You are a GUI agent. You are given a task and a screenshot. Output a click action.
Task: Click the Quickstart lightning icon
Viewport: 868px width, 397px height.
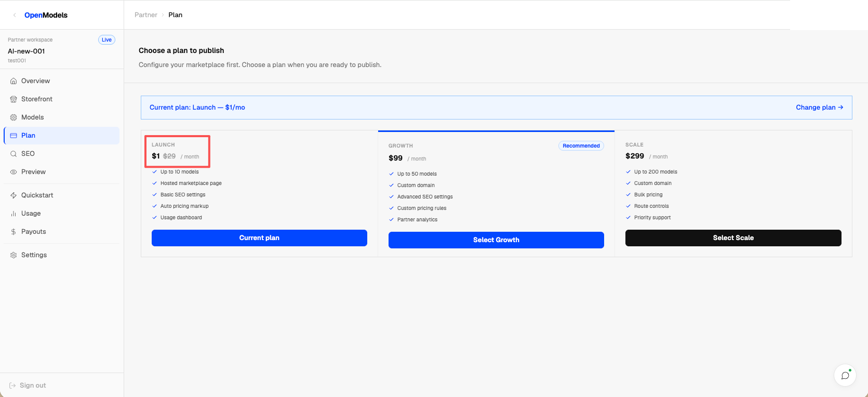tap(14, 195)
